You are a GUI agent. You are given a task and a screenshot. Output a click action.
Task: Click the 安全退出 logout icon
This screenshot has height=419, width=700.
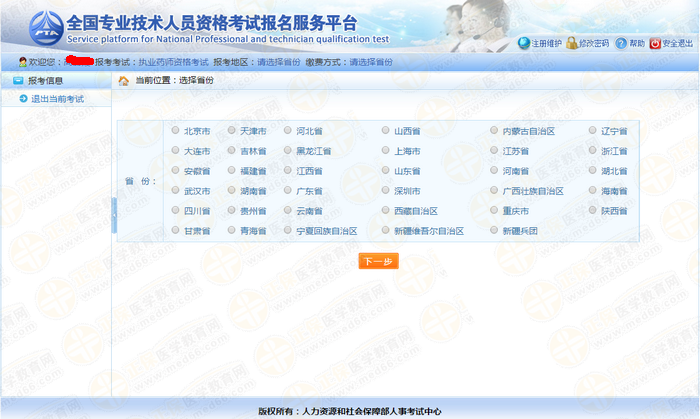656,44
